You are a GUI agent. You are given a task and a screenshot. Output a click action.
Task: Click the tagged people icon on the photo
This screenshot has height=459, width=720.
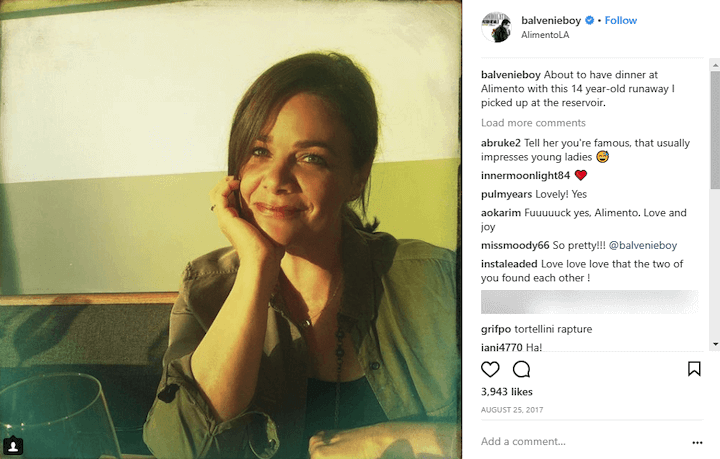[13, 446]
